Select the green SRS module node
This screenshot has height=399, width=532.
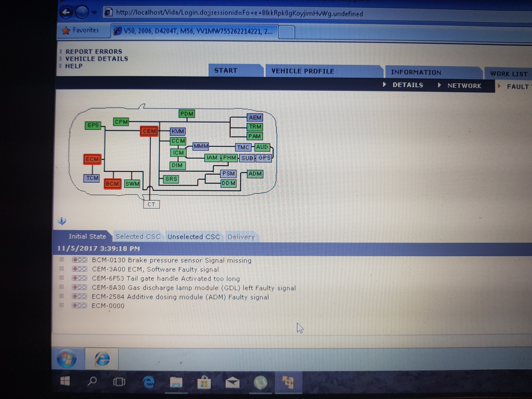click(x=171, y=179)
